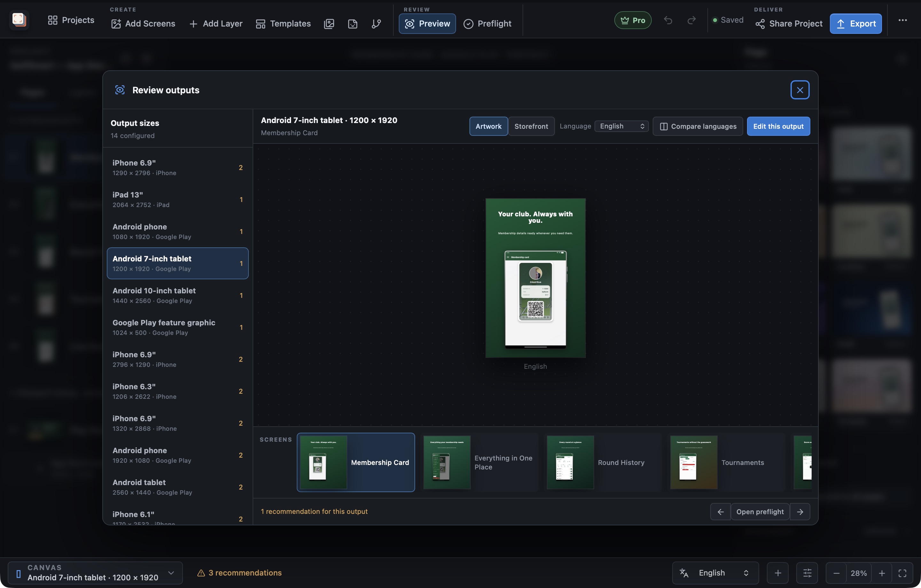Select the Round History screen

click(x=603, y=462)
